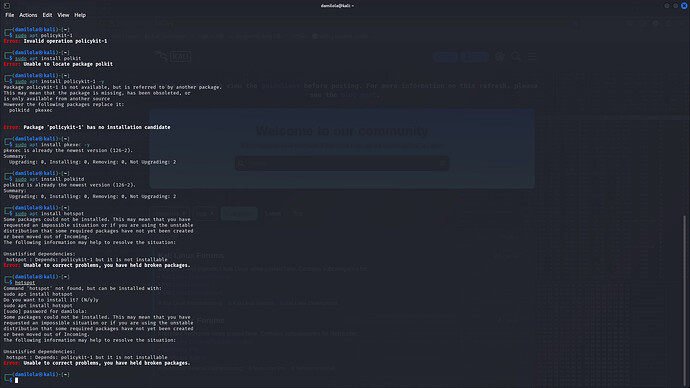Viewport: 690px width, 388px height.
Task: Open the View menu
Action: (63, 15)
